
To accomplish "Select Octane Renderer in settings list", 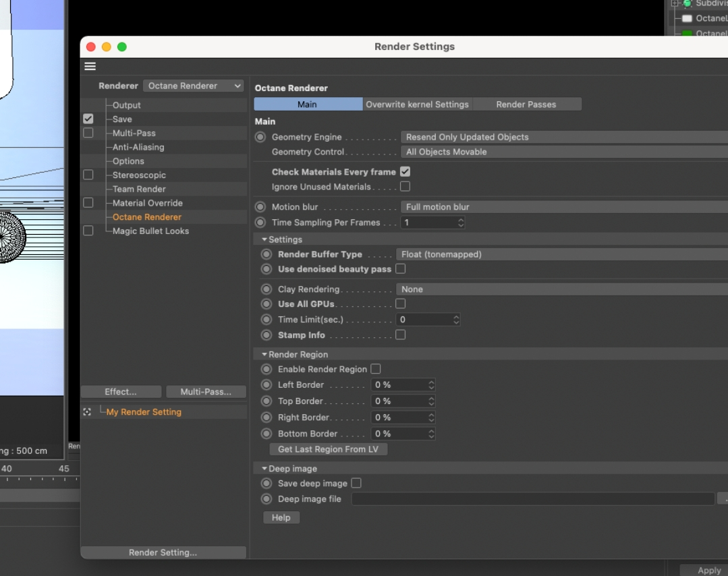I will pos(147,217).
